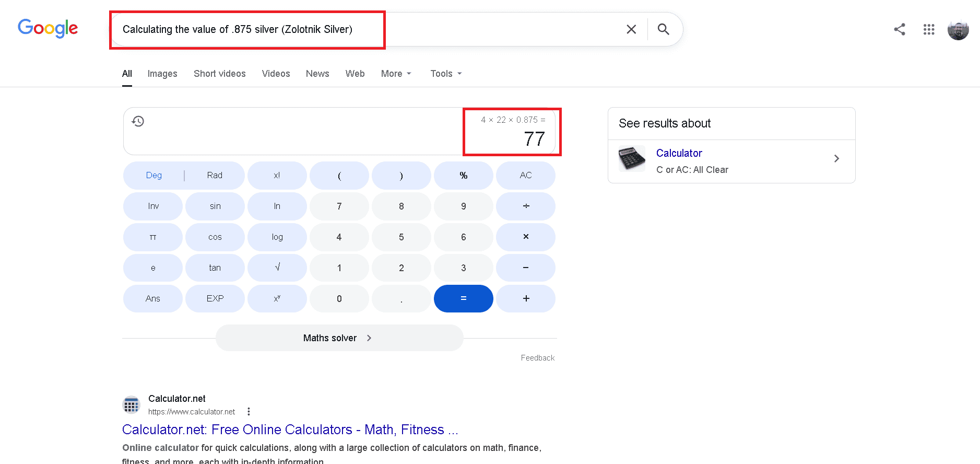
Task: Click the magnifying glass search icon
Action: pos(663,29)
